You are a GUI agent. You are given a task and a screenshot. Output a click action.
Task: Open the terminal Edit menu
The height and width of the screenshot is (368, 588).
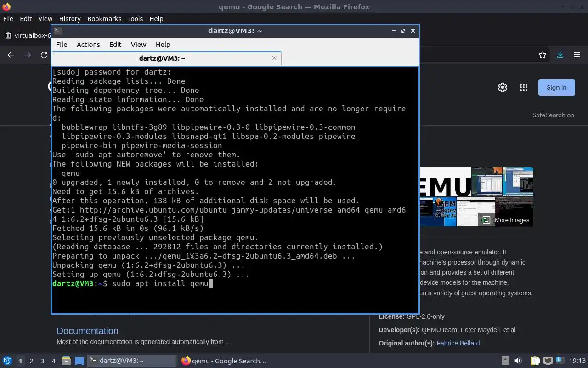tap(115, 45)
